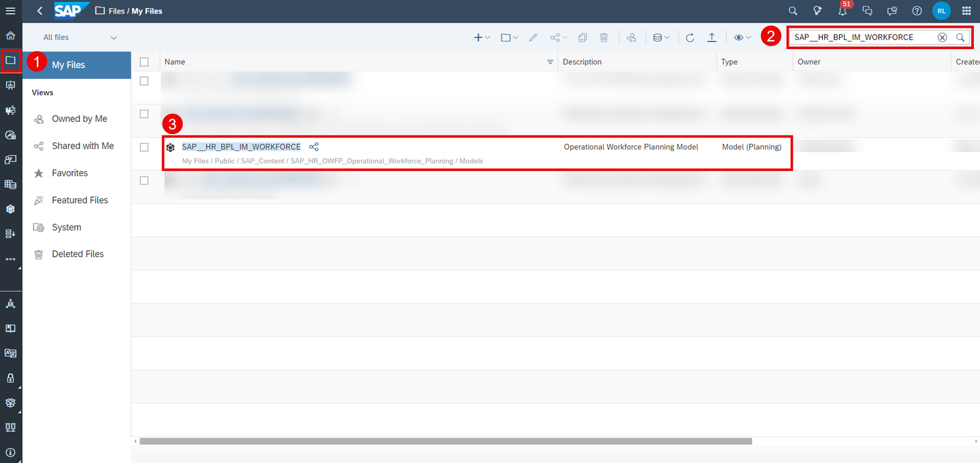980x463 pixels.
Task: Click the pencil edit icon in the toolbar
Action: [533, 37]
